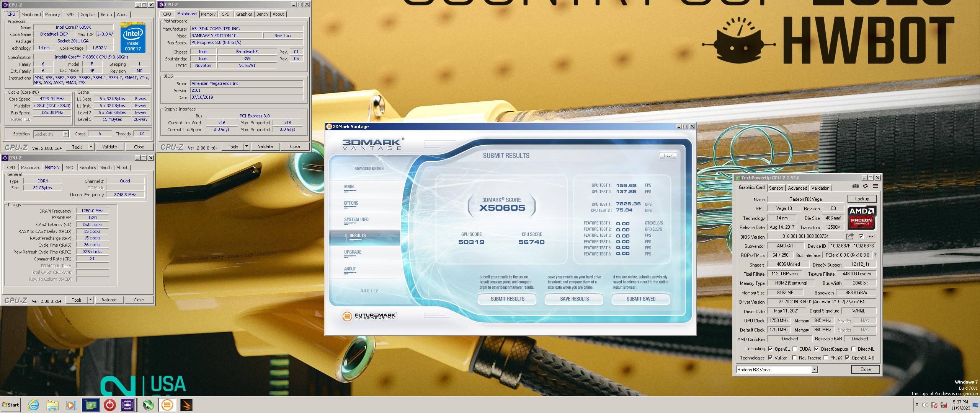Show hidden tray icons chevron
The height and width of the screenshot is (413, 980).
pos(917,405)
